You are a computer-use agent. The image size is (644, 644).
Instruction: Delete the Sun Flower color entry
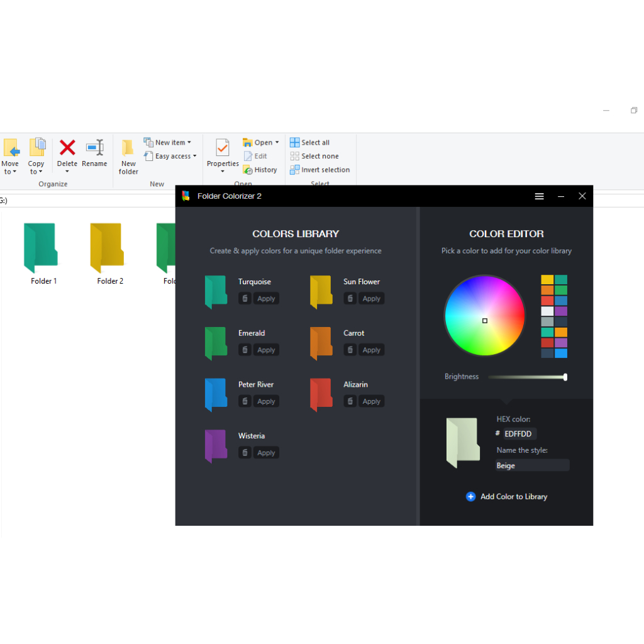click(x=350, y=299)
